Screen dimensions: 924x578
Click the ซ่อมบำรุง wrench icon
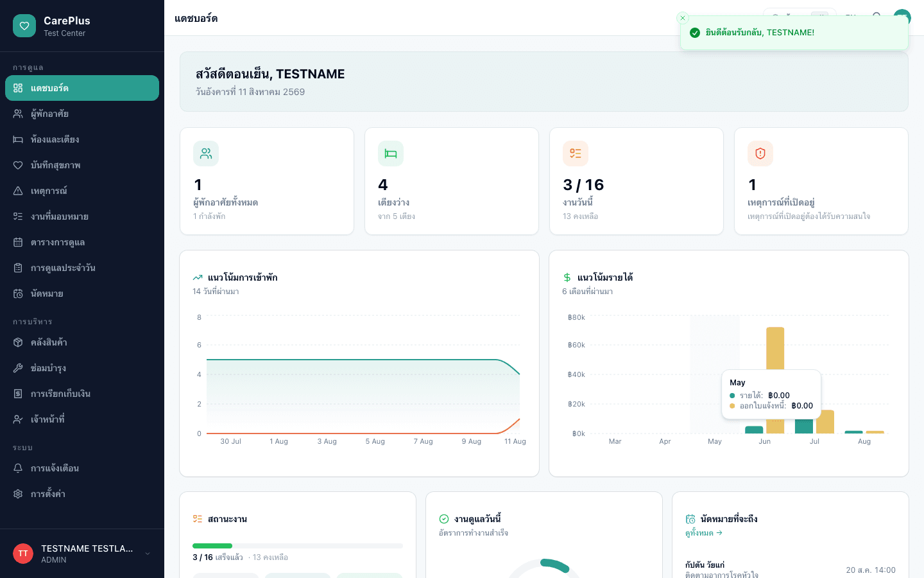pos(18,368)
